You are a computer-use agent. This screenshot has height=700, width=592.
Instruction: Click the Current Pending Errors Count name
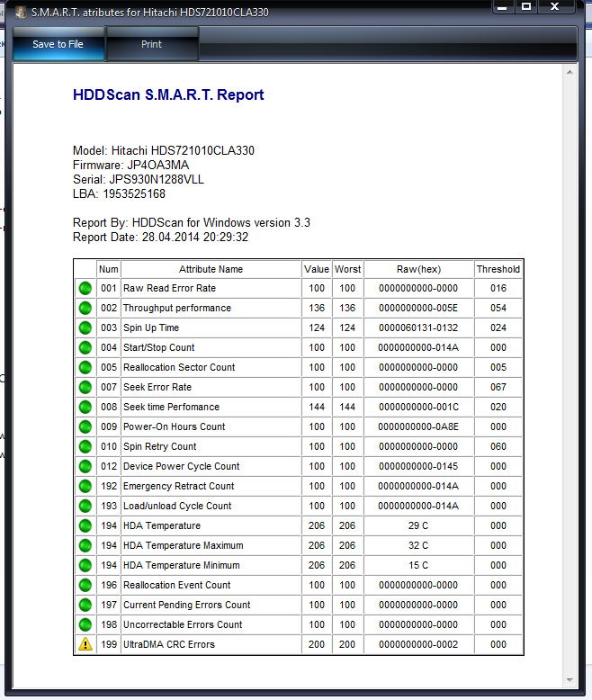click(x=186, y=605)
